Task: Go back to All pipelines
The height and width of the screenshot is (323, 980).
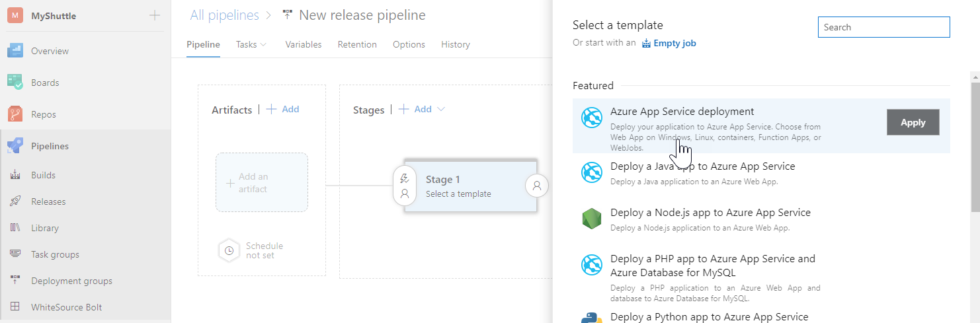Action: pos(224,15)
